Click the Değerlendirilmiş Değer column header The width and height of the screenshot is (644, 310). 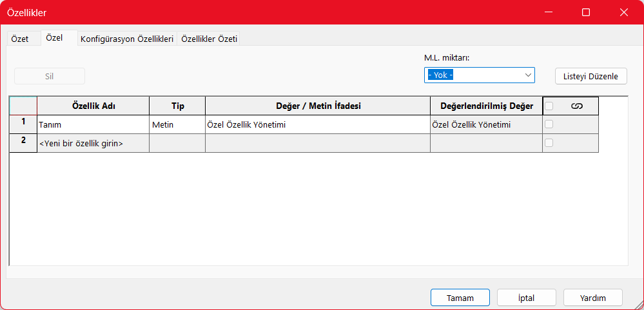(486, 106)
